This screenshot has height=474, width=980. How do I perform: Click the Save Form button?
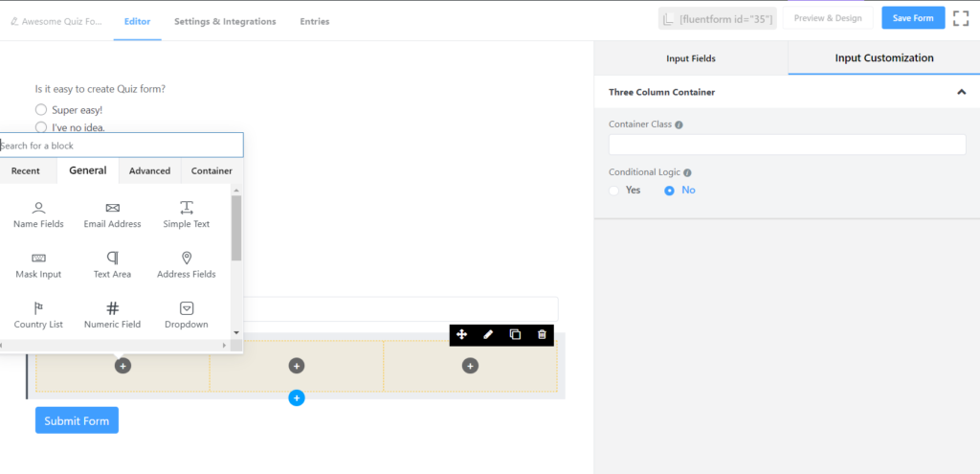tap(913, 18)
